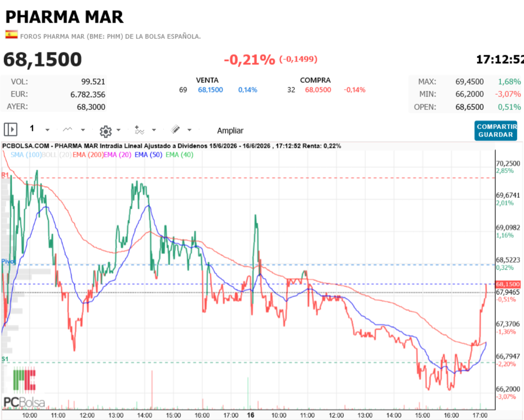Click the Compra volume 32

[291, 90]
